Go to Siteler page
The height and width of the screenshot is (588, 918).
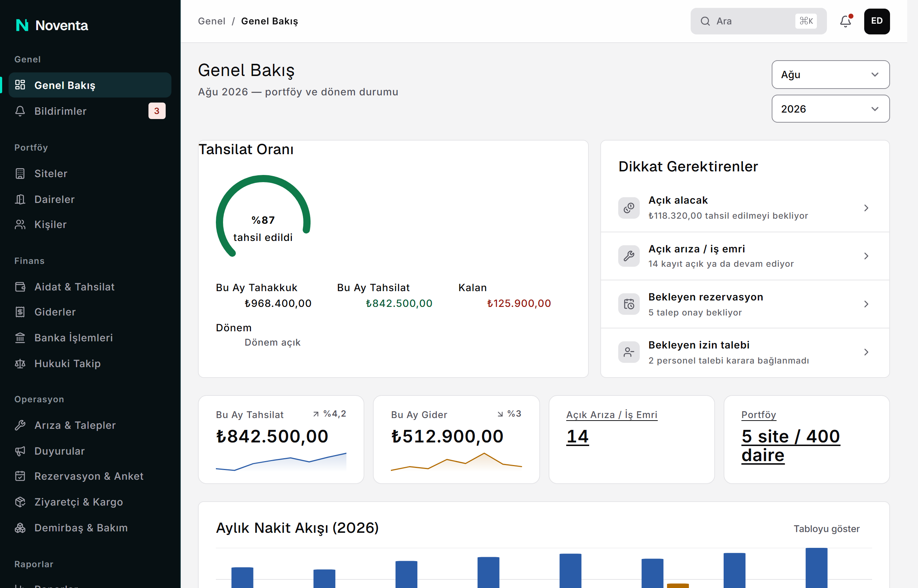(90, 173)
